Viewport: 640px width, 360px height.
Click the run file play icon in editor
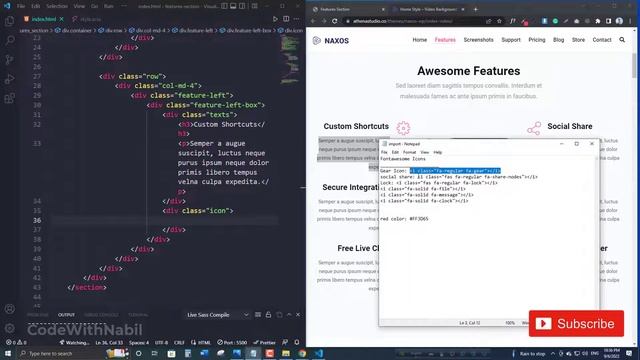(x=275, y=19)
